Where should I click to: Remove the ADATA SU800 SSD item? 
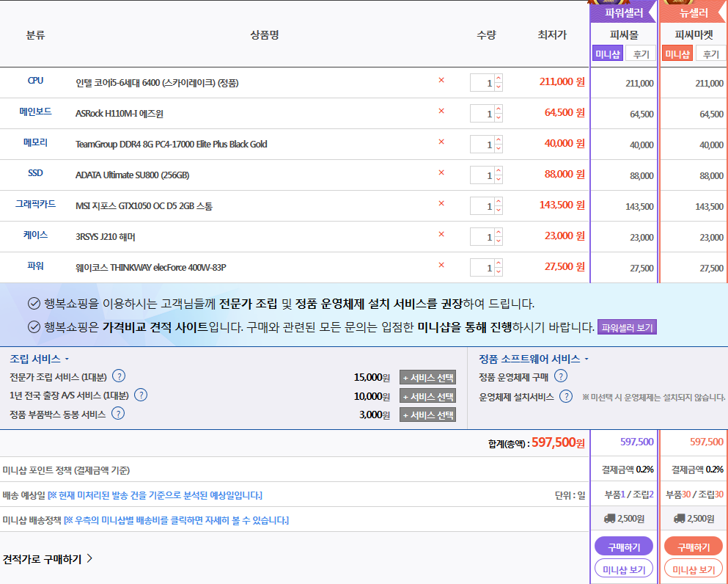[x=441, y=173]
